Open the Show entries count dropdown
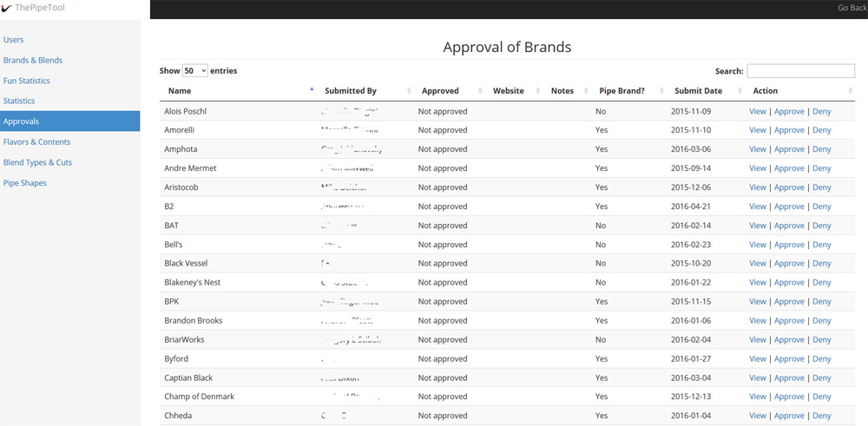The width and height of the screenshot is (868, 426). coord(194,71)
